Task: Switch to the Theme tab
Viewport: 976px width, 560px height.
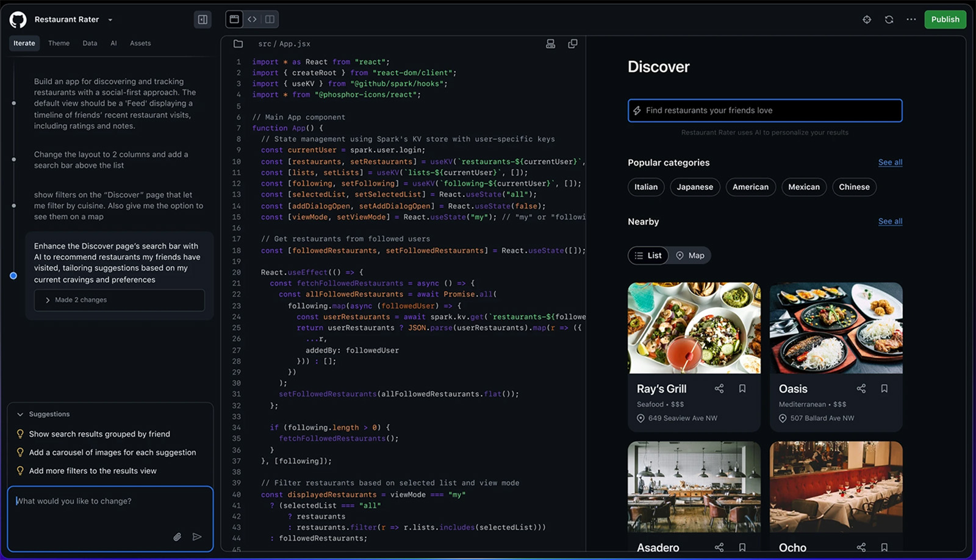Action: 59,43
